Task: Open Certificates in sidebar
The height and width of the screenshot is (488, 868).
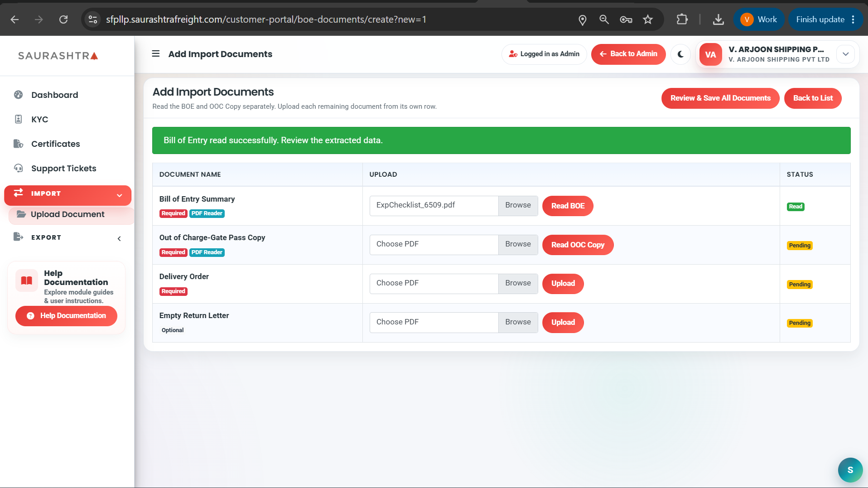Action: [55, 144]
